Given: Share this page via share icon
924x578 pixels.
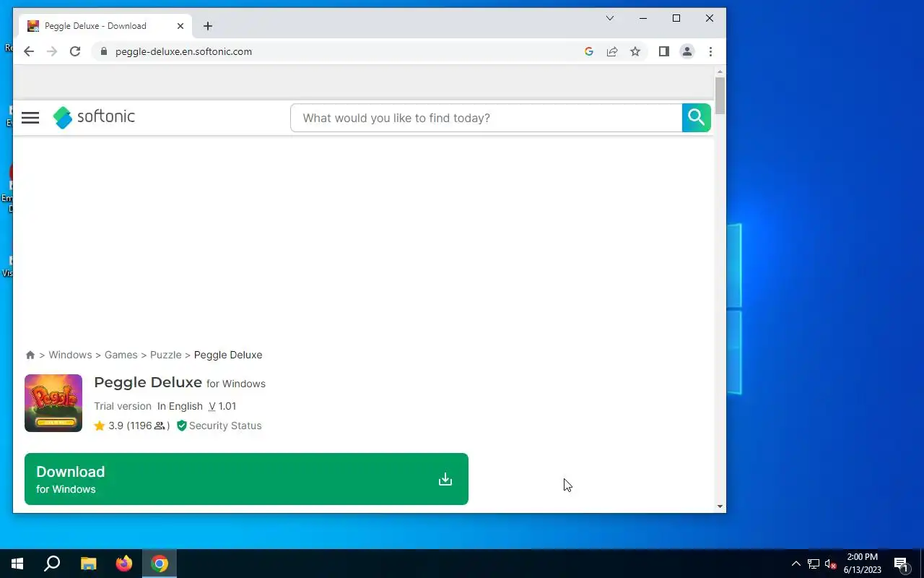Looking at the screenshot, I should (x=612, y=51).
